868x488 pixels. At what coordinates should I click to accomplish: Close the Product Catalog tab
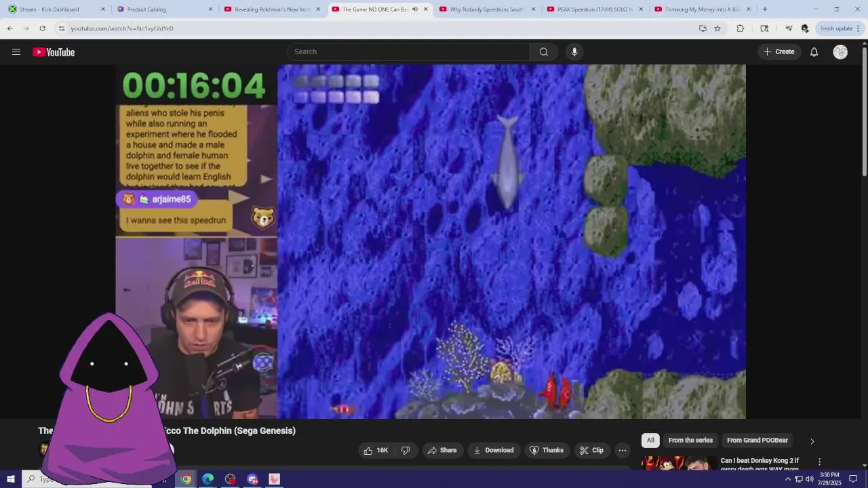pyautogui.click(x=210, y=9)
